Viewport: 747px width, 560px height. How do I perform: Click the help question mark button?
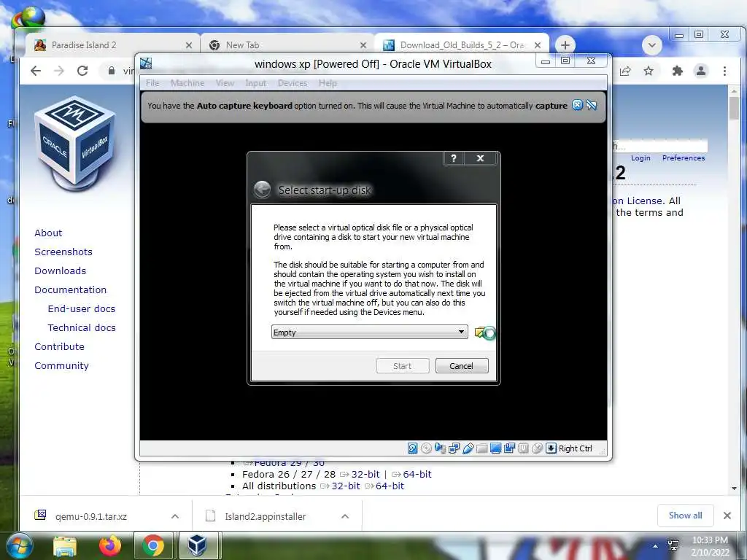pyautogui.click(x=454, y=158)
